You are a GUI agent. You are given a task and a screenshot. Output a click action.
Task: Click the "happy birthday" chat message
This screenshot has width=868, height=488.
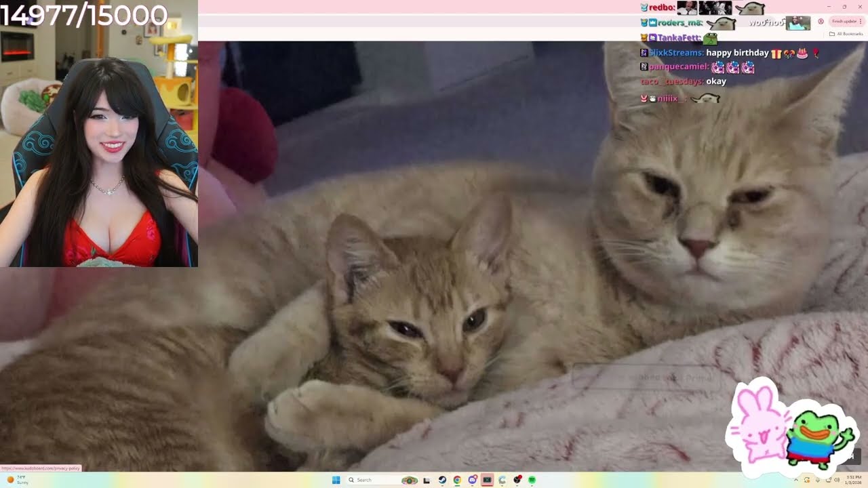tap(737, 53)
